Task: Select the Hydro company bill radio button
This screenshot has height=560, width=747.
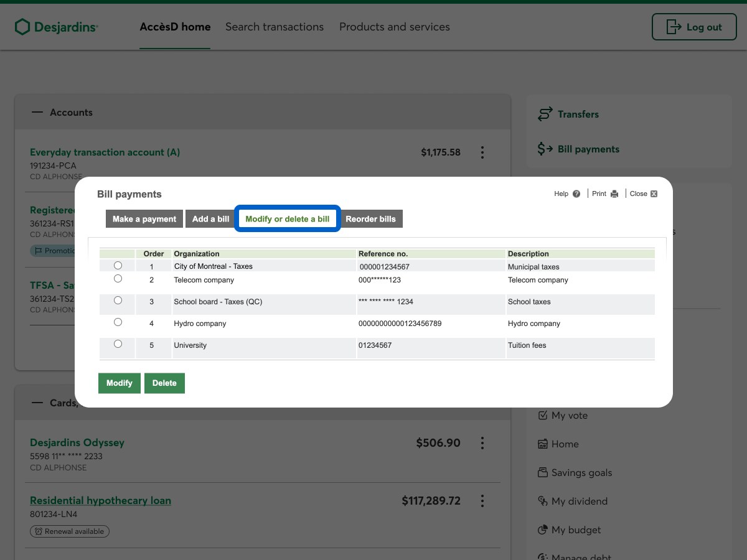Action: [118, 322]
